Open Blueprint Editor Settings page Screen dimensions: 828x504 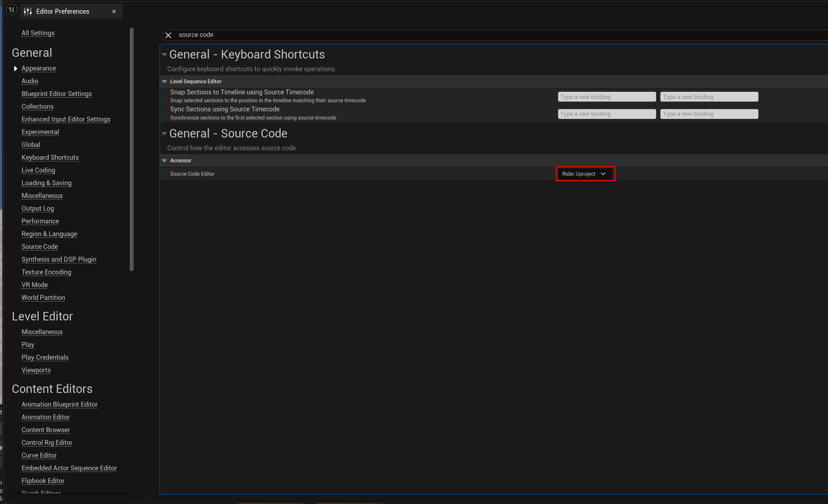point(57,94)
